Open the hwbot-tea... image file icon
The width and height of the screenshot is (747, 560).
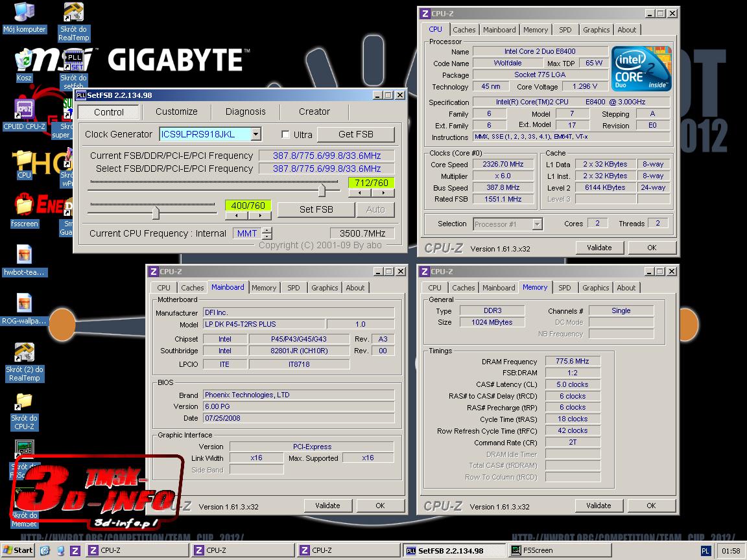pyautogui.click(x=24, y=260)
